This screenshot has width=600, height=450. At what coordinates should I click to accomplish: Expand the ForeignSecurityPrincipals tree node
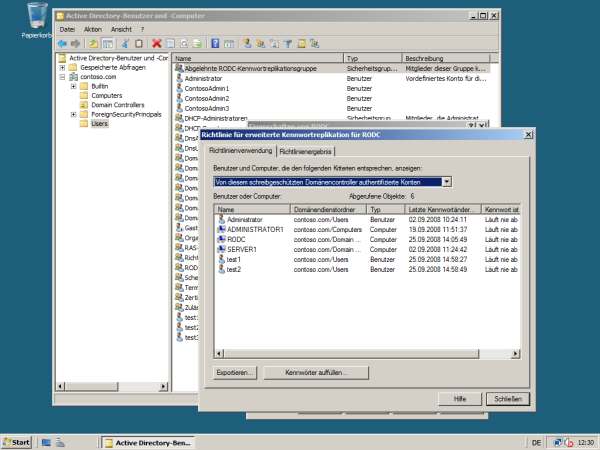click(73, 114)
